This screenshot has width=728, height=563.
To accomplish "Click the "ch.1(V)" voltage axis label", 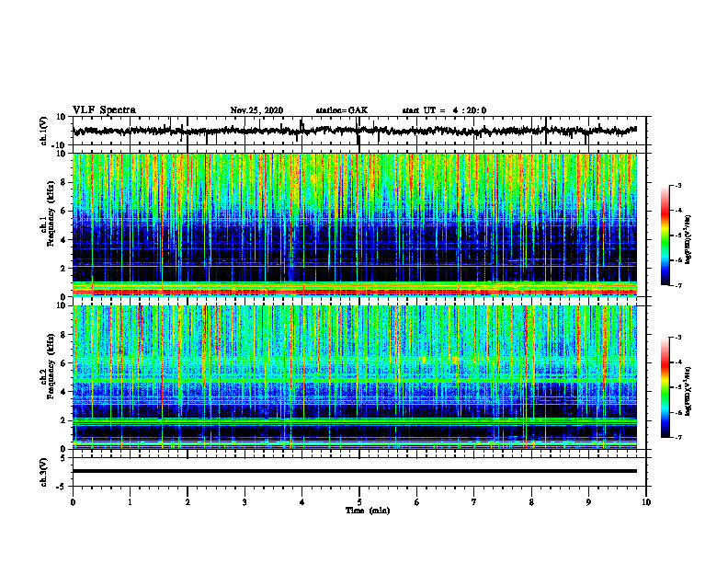I will 44,131.
